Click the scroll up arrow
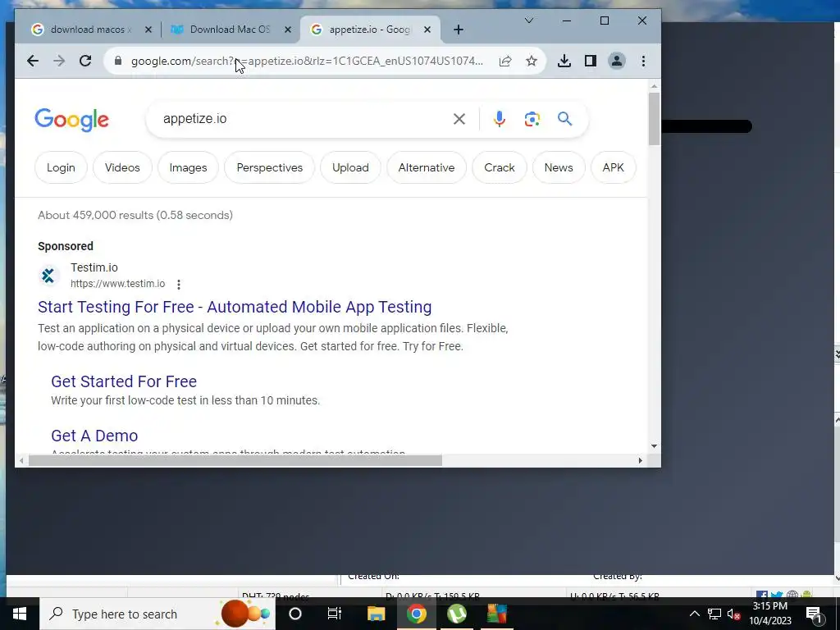The height and width of the screenshot is (630, 840). click(654, 86)
